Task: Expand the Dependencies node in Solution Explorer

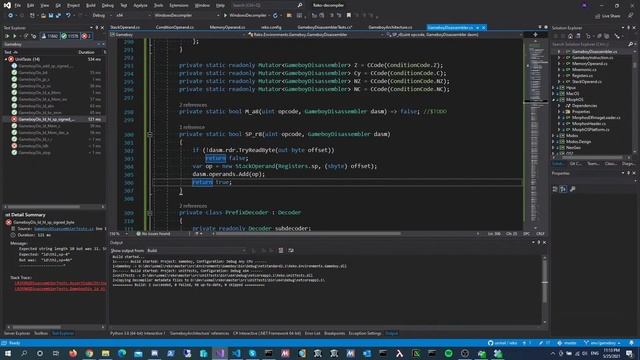Action: pos(559,106)
